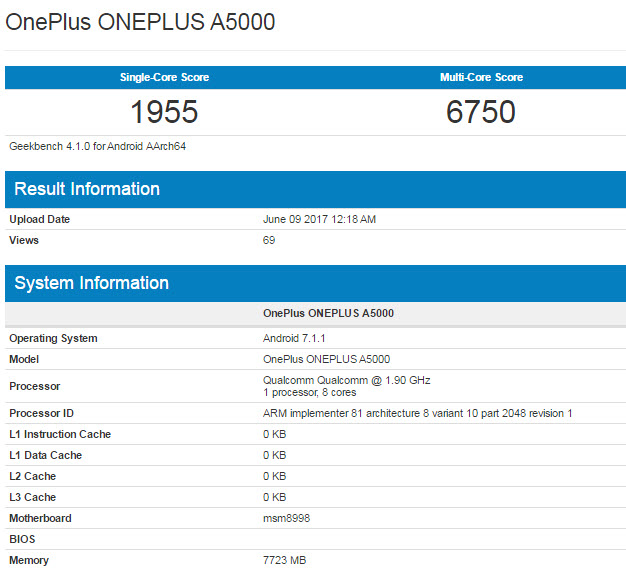Click the BIOS row label
Viewport: 626px width, 575px height.
click(23, 539)
